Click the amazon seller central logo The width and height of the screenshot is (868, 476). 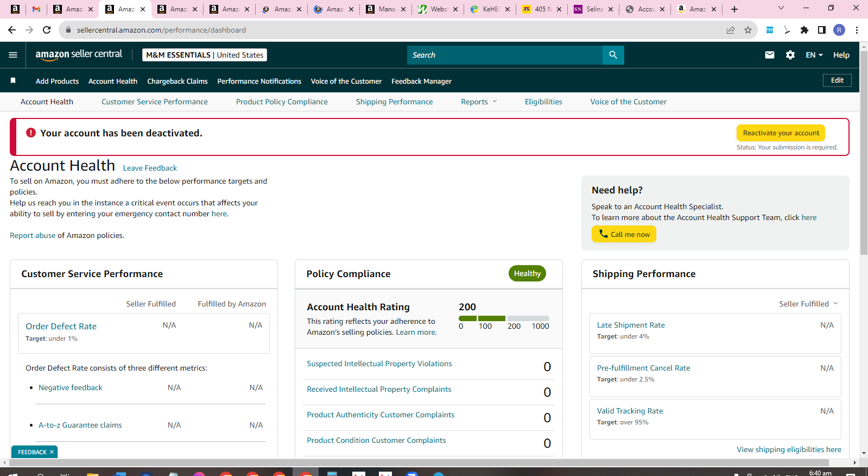[79, 54]
